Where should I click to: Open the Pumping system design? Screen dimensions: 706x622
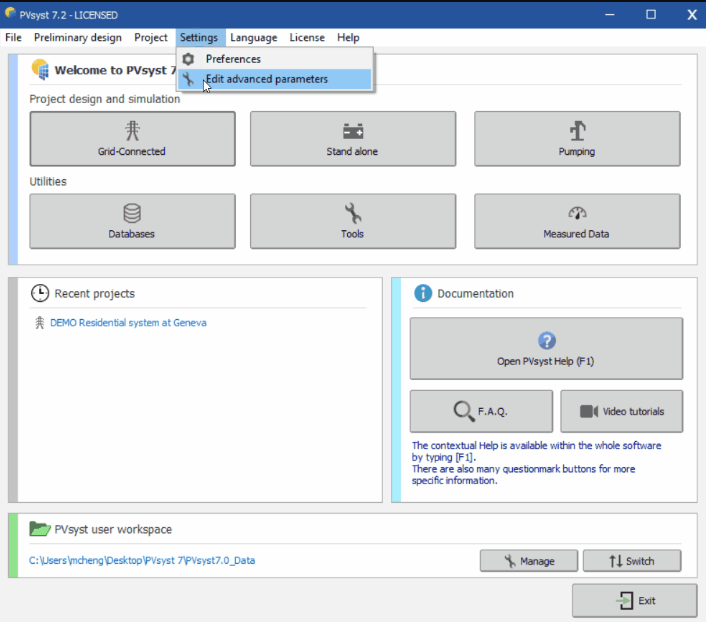tap(577, 139)
